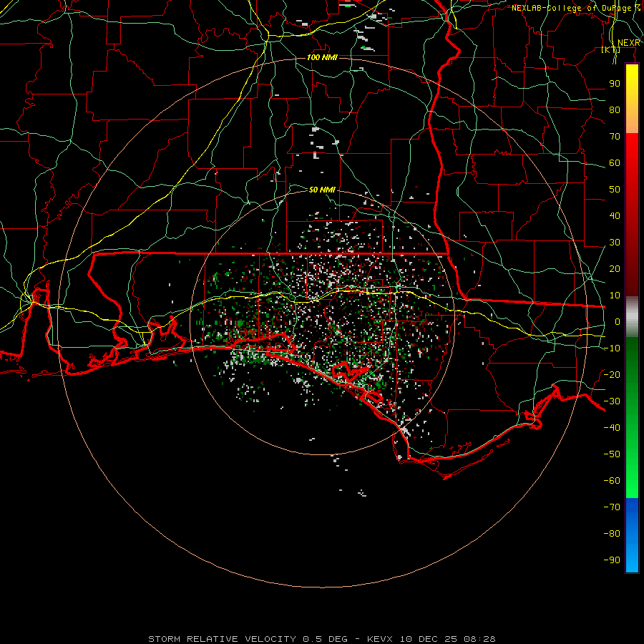Click the 60 value on velocity scale
This screenshot has height=644, width=644.
pos(615,162)
